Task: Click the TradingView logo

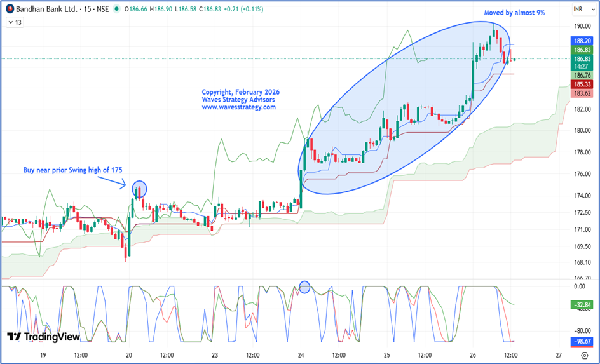Action: point(44,337)
